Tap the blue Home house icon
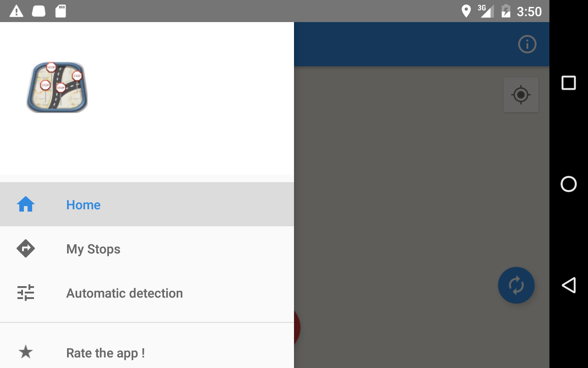This screenshot has width=588, height=368. click(26, 204)
